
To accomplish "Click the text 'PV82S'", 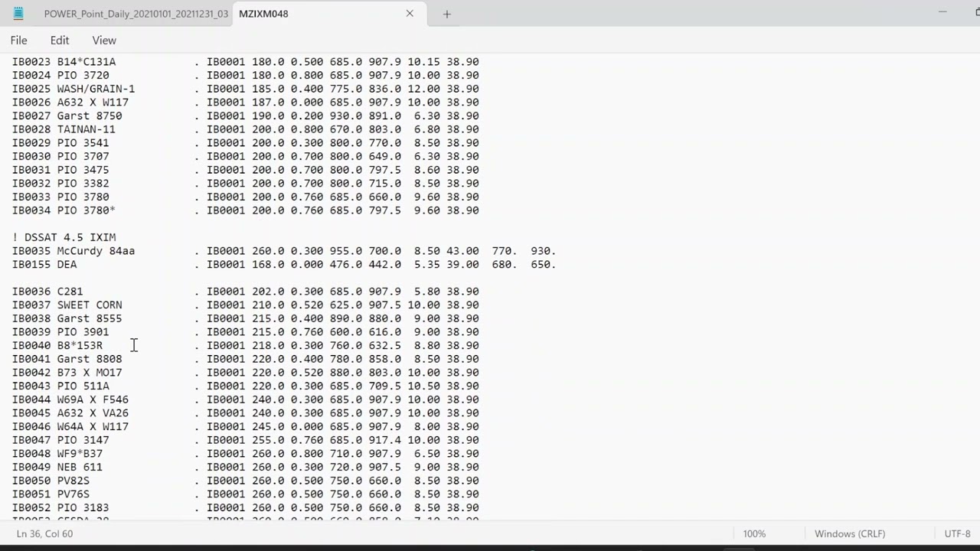I will [x=73, y=481].
